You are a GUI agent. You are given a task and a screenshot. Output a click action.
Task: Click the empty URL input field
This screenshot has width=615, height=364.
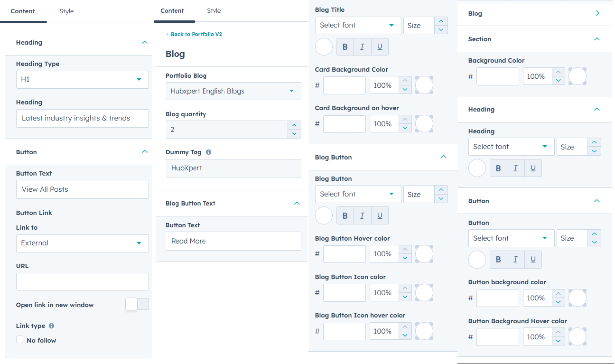point(83,281)
